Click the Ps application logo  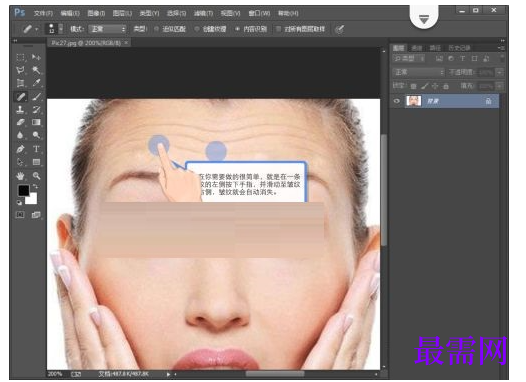(20, 13)
